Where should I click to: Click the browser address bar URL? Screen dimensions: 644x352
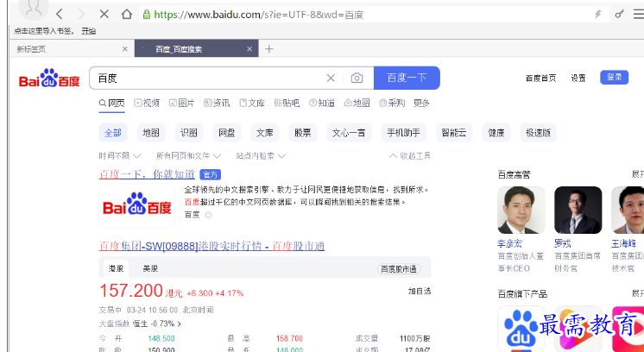click(x=259, y=15)
